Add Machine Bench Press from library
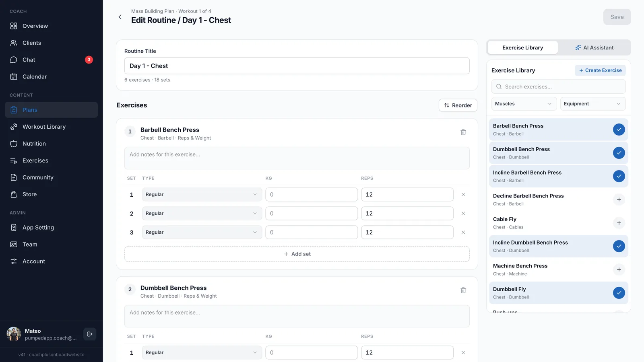Viewport: 644px width, 362px height. 619,269
